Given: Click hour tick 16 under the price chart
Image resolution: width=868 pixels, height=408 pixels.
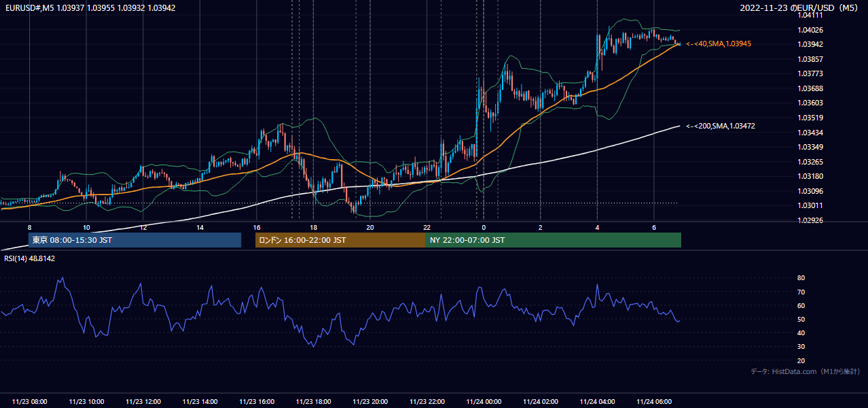Looking at the screenshot, I should coord(257,227).
